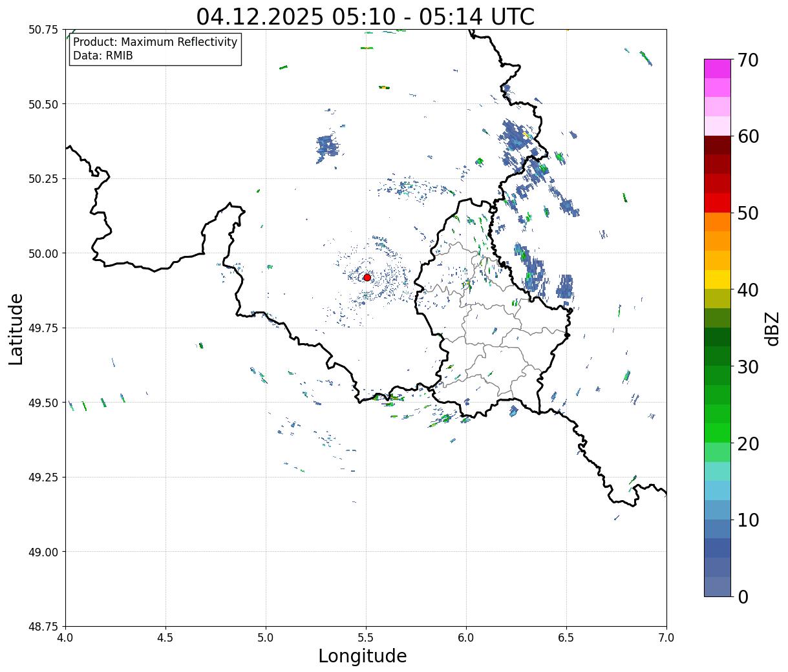The image size is (788, 672).
Task: Click the latitude tick label 50.50
Action: pyautogui.click(x=43, y=104)
